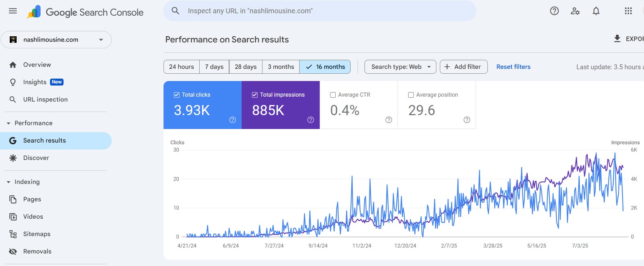Collapse the Performance section

[x=8, y=123]
